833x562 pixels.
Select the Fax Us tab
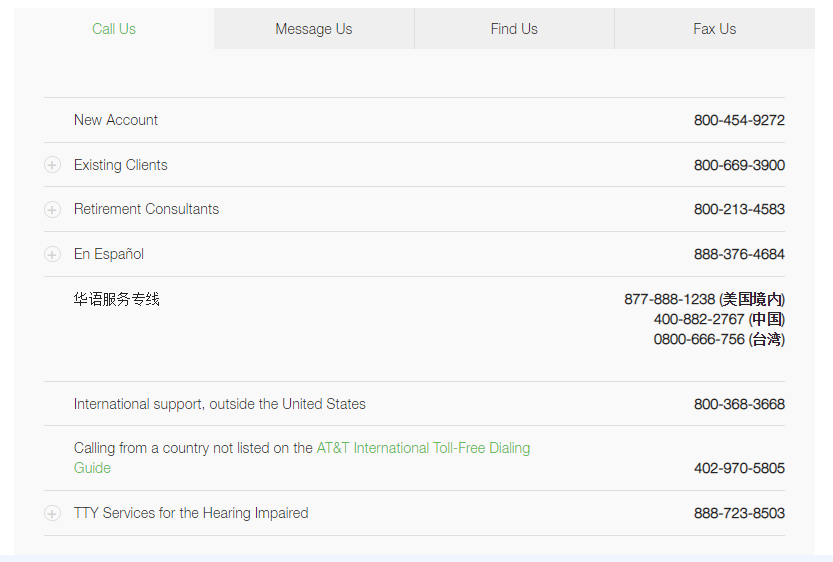714,29
